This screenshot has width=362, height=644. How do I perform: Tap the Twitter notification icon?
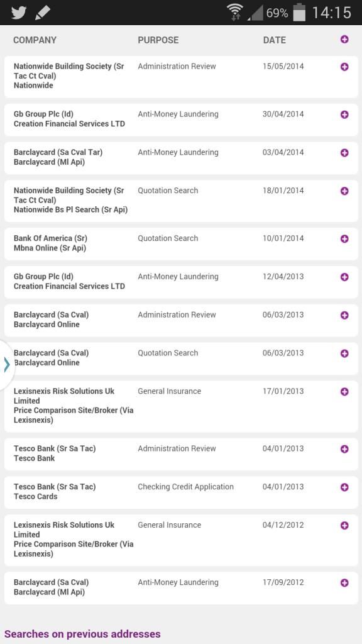[18, 13]
